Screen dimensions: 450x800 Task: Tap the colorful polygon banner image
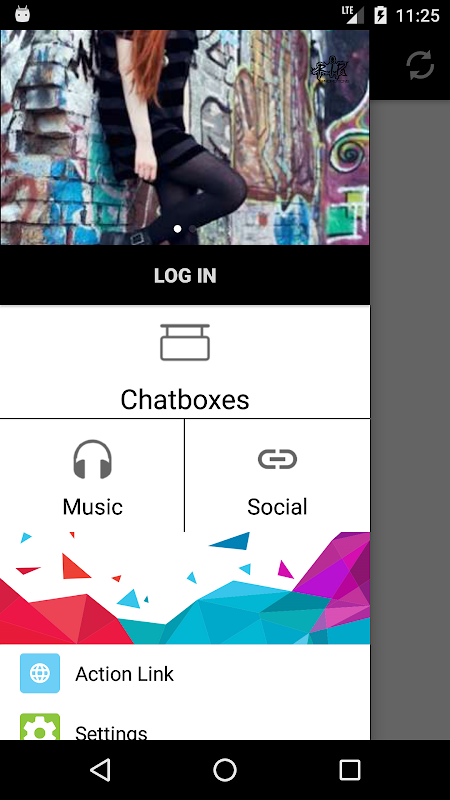[185, 588]
